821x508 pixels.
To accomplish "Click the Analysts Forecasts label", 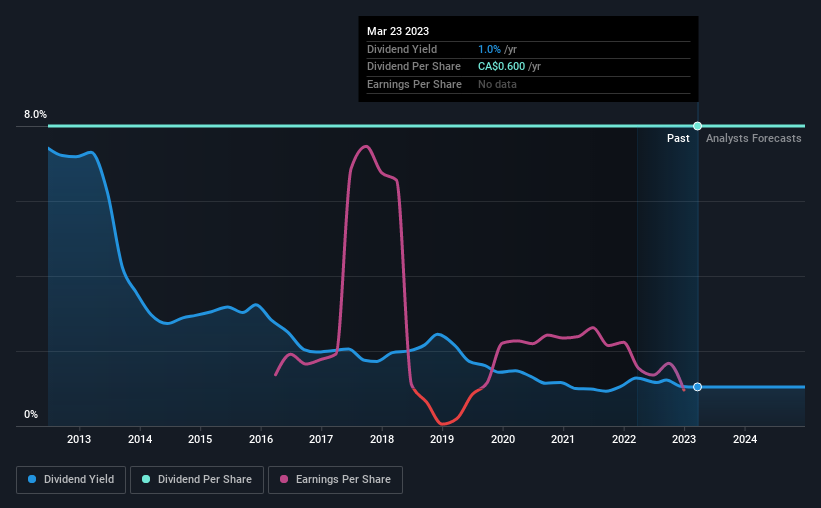I will pos(753,138).
